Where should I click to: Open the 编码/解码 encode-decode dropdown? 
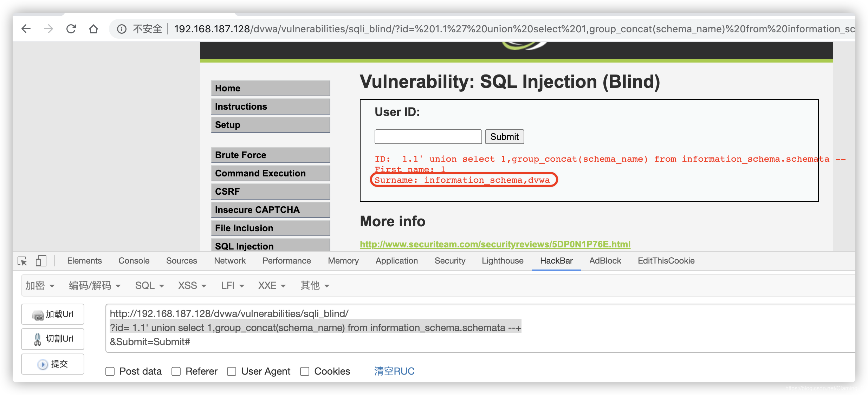tap(95, 285)
